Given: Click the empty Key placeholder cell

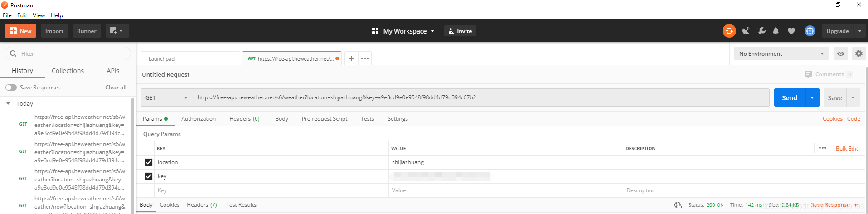Looking at the screenshot, I should [271, 190].
